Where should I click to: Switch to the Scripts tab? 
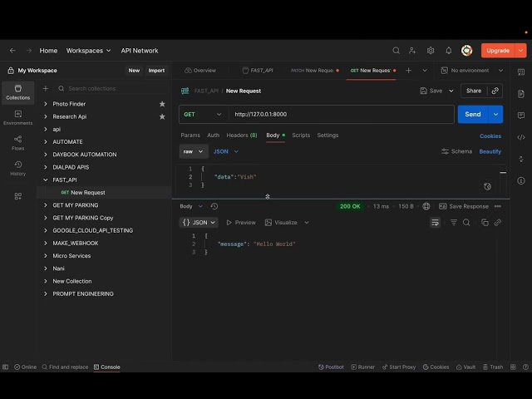coord(301,135)
